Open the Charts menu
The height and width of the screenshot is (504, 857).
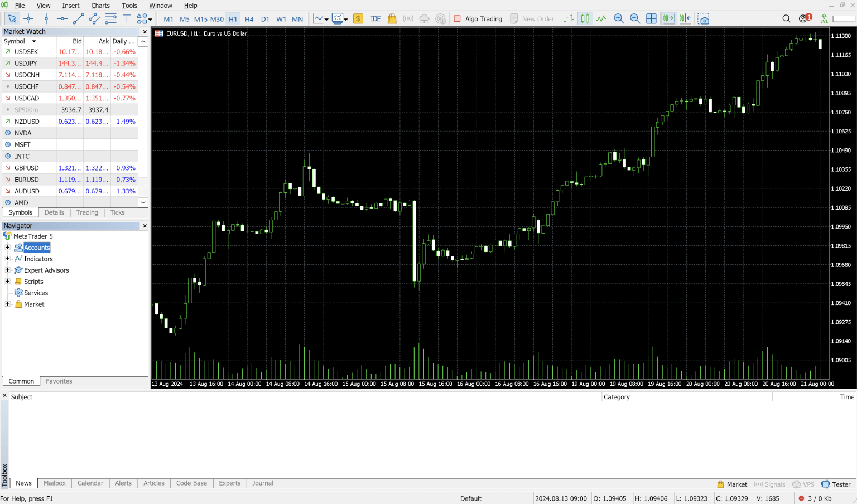100,6
